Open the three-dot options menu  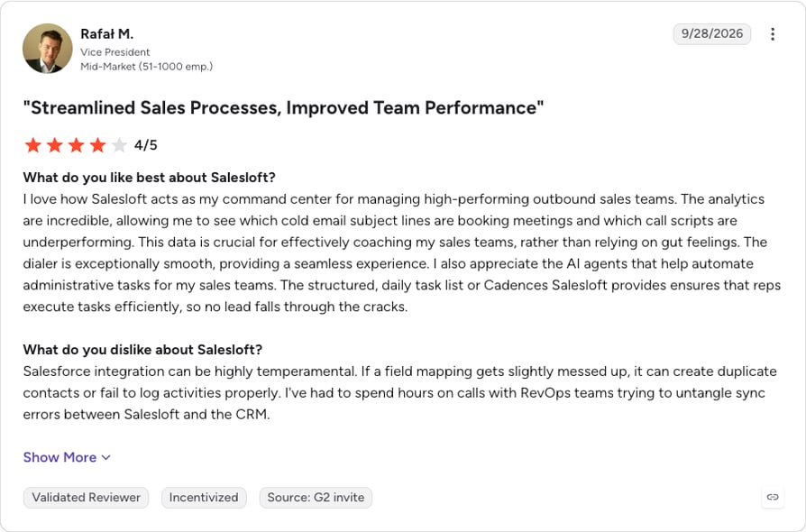(x=772, y=34)
